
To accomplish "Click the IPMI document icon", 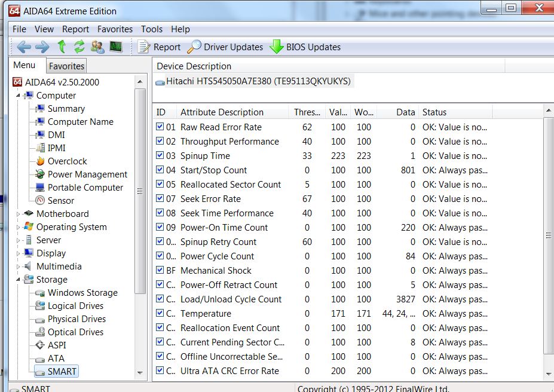I will (40, 148).
